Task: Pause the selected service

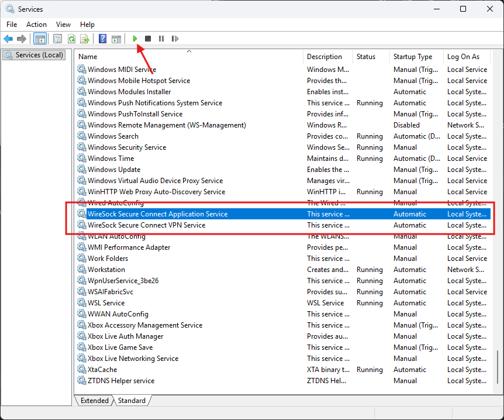Action: click(x=162, y=39)
